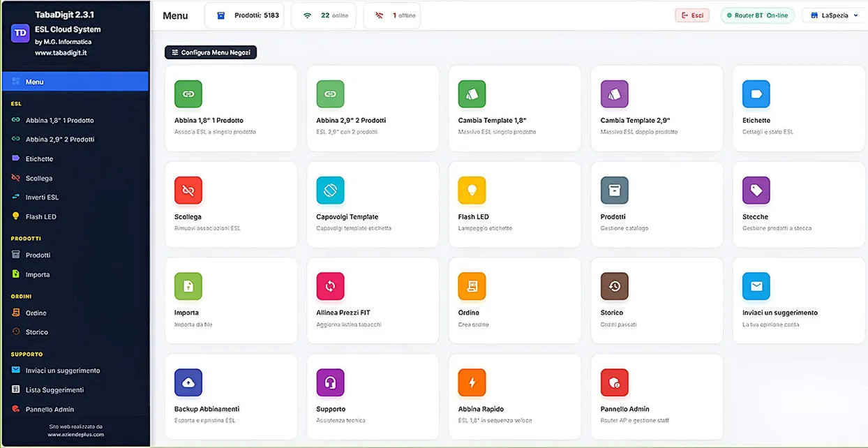Select Menu in the sidebar
This screenshot has width=868, height=448.
click(x=75, y=82)
